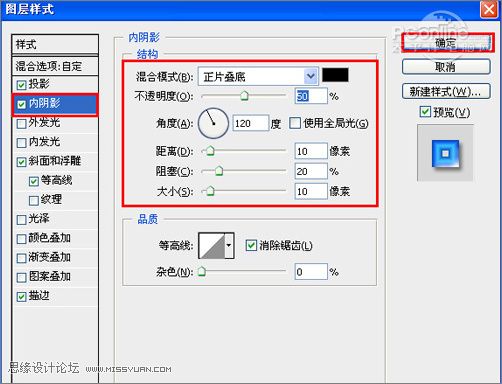Viewport: 502px width, 384px height.
Task: Close the 图层样式 dialog window
Action: (x=489, y=9)
